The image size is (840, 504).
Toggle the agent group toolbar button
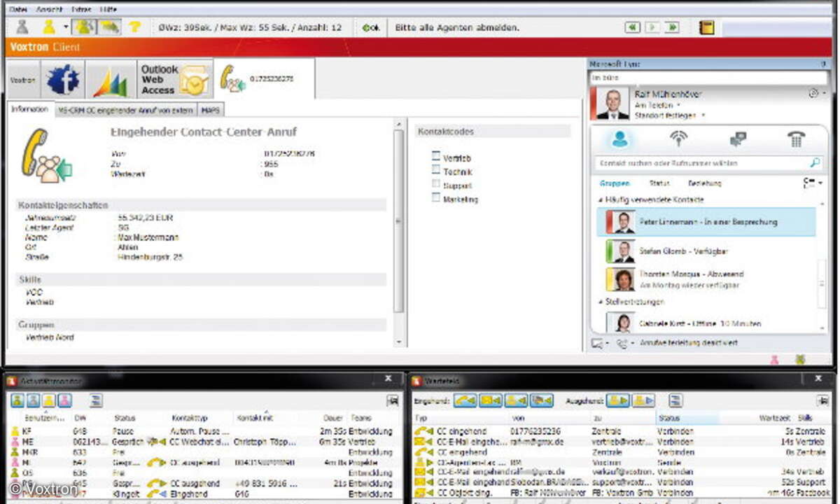(x=83, y=27)
